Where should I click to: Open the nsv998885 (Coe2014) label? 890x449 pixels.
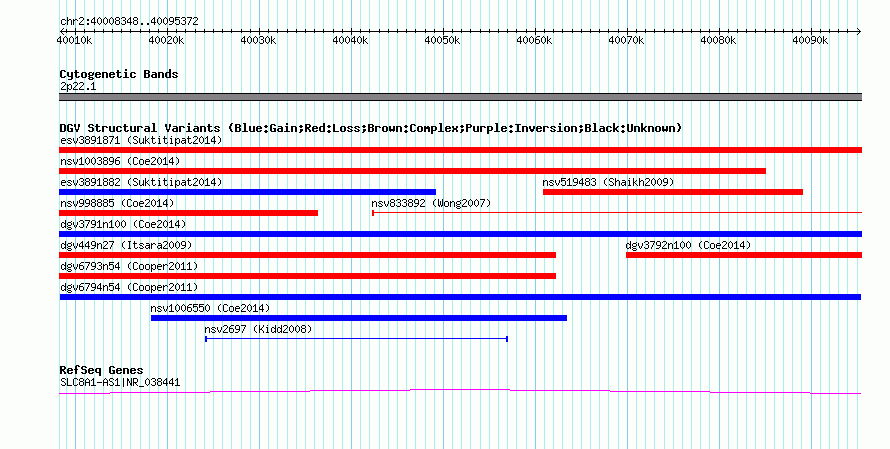click(x=117, y=203)
